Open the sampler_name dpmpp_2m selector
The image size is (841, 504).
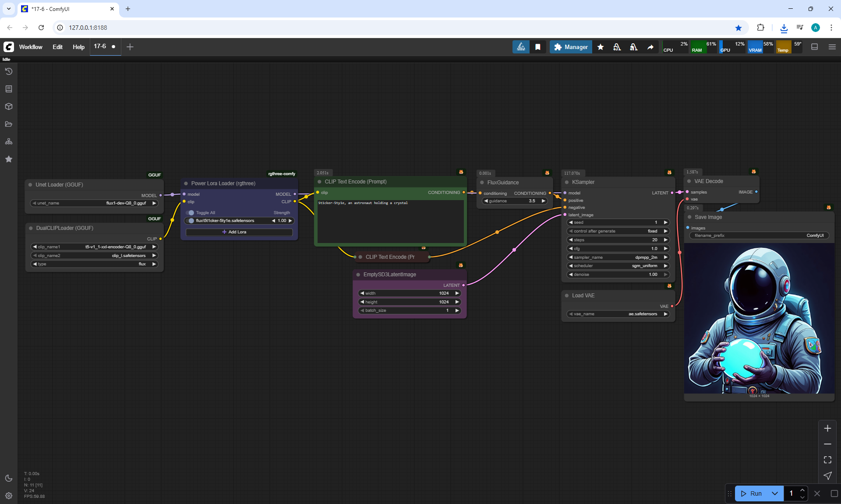point(618,257)
